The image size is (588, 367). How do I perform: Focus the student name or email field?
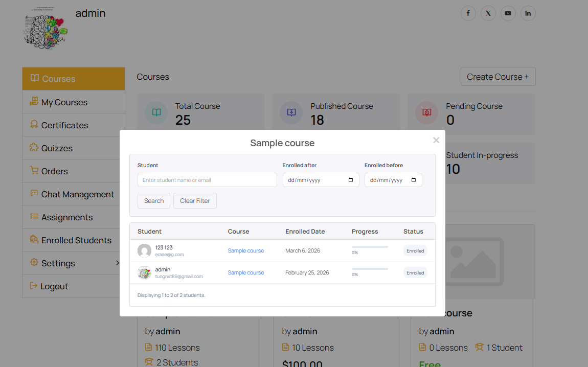click(207, 180)
